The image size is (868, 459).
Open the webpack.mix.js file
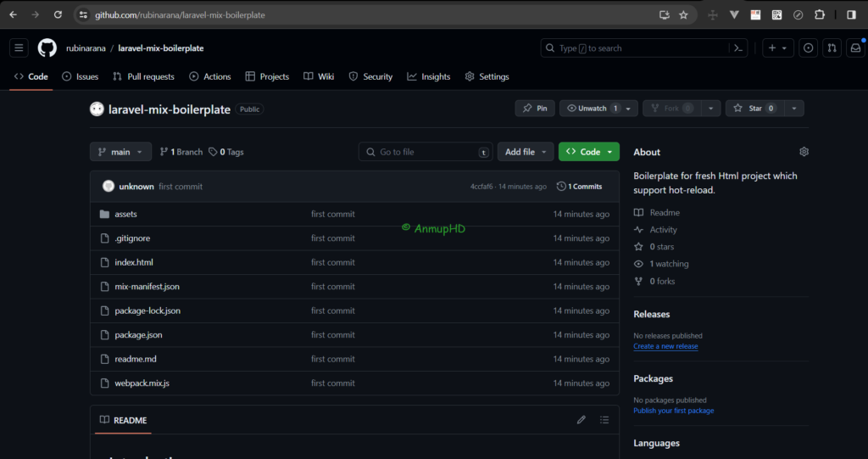tap(142, 383)
